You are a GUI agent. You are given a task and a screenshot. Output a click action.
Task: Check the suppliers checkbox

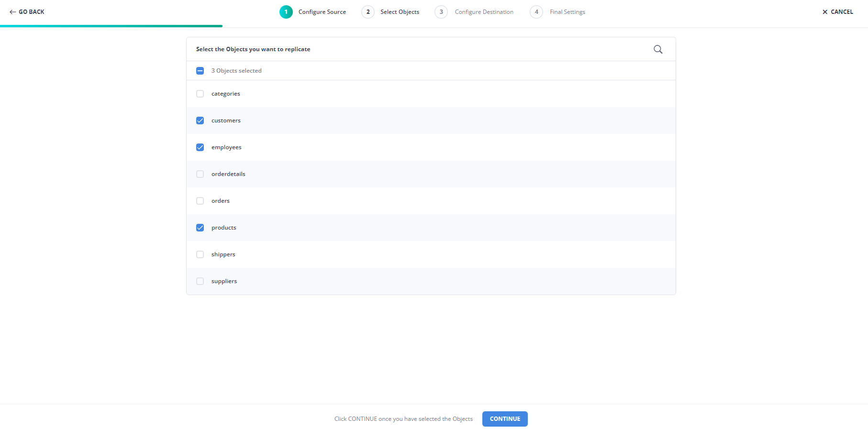pyautogui.click(x=200, y=281)
